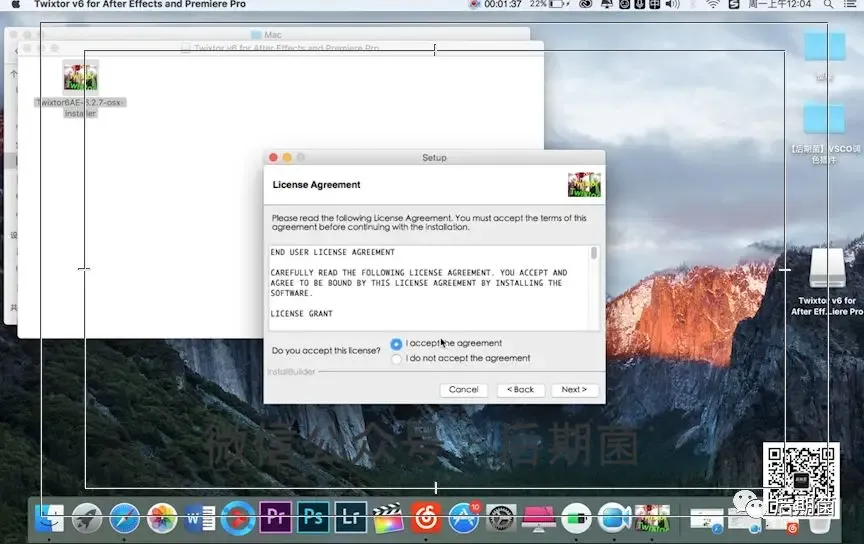864x544 pixels.
Task: Open blue circular player app in dock
Action: click(237, 518)
